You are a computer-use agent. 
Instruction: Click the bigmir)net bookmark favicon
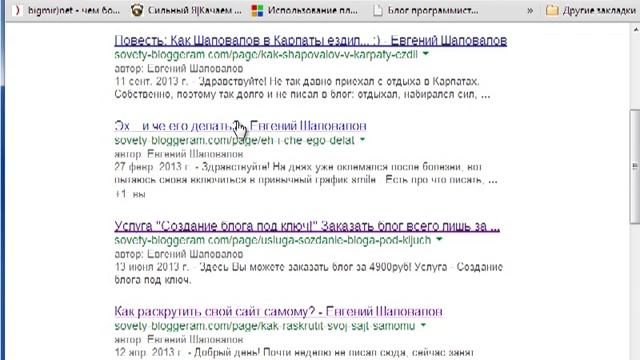(18, 11)
